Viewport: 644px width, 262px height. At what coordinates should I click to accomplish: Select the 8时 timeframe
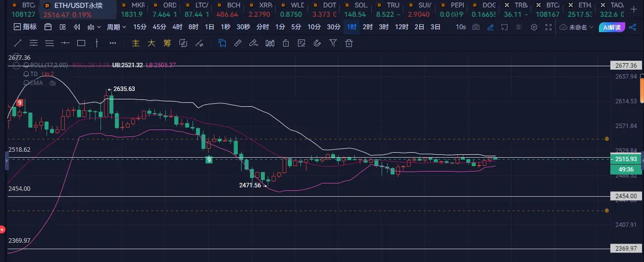tap(194, 27)
